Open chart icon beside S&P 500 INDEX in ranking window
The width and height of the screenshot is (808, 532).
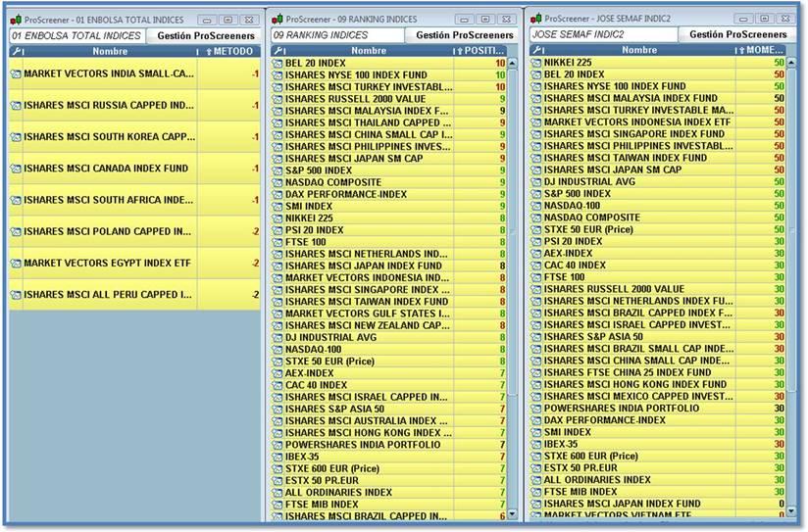278,170
